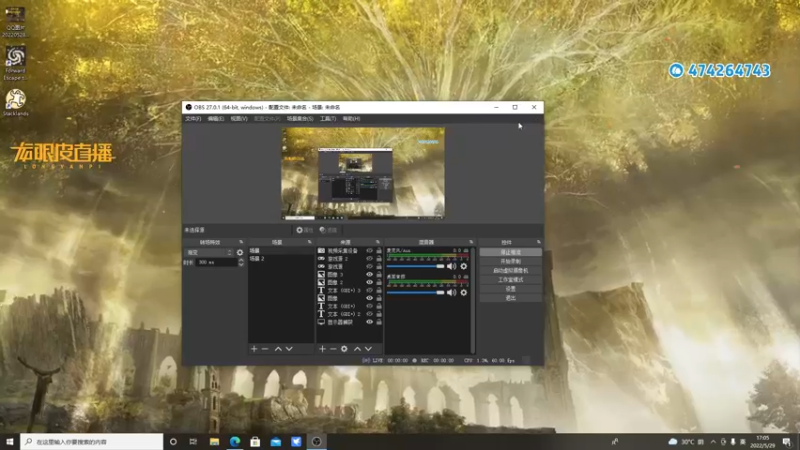The height and width of the screenshot is (450, 800).
Task: Mute the 桌面音频 channel speaker icon
Action: 452,292
